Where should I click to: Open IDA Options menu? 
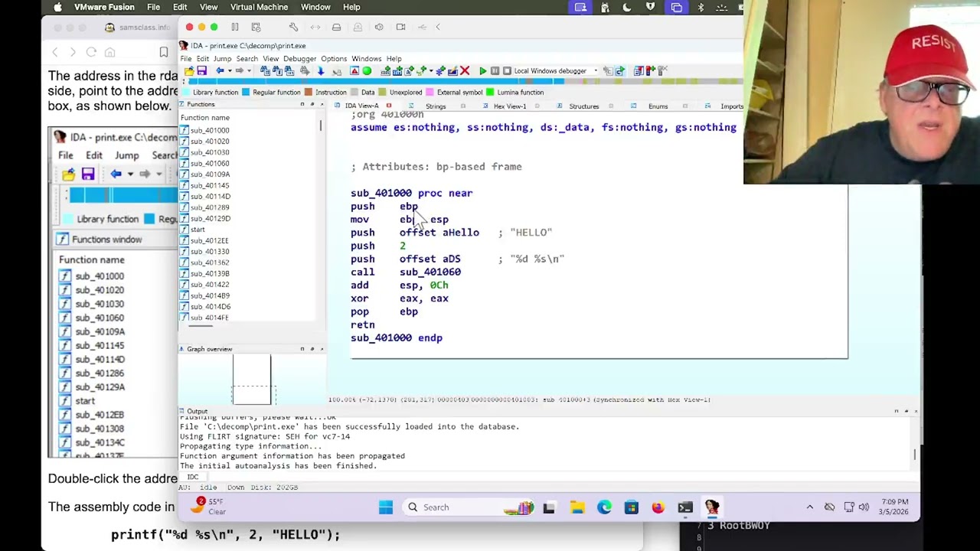click(x=333, y=59)
